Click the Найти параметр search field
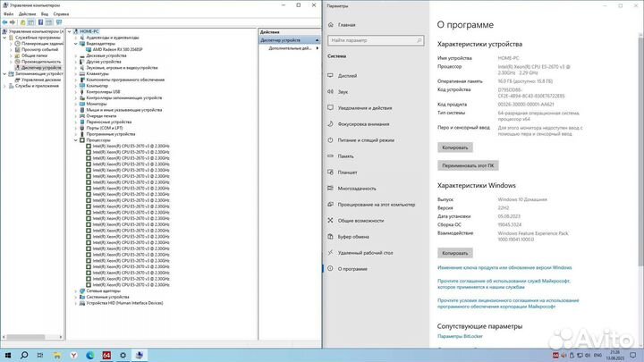The width and height of the screenshot is (644, 362). click(376, 40)
